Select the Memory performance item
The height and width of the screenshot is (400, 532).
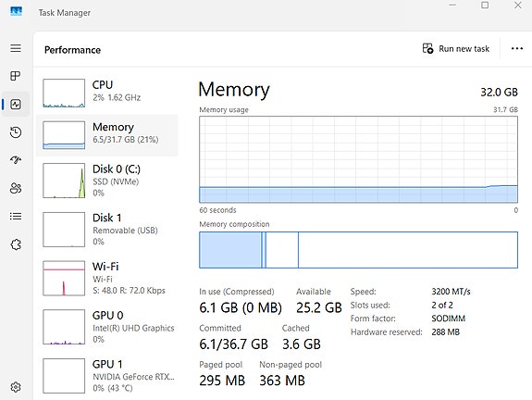pyautogui.click(x=107, y=135)
